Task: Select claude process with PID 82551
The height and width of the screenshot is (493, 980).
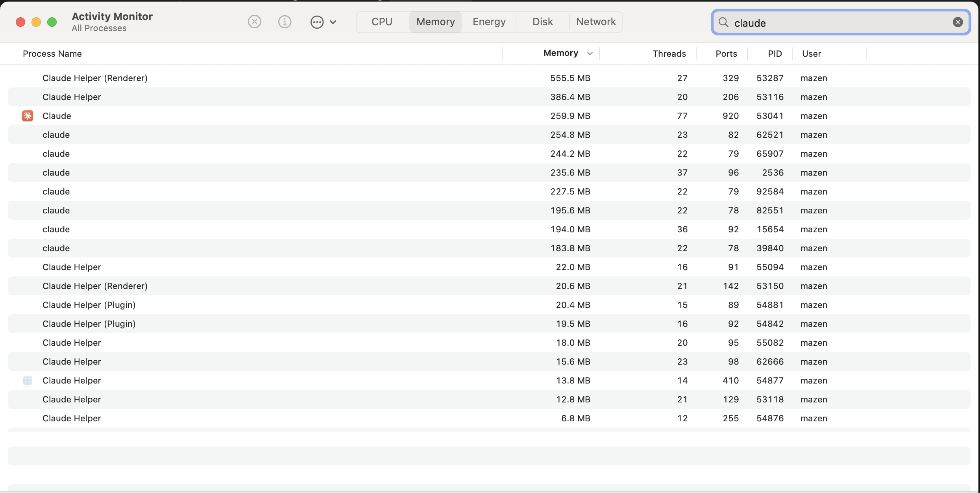Action: [489, 210]
